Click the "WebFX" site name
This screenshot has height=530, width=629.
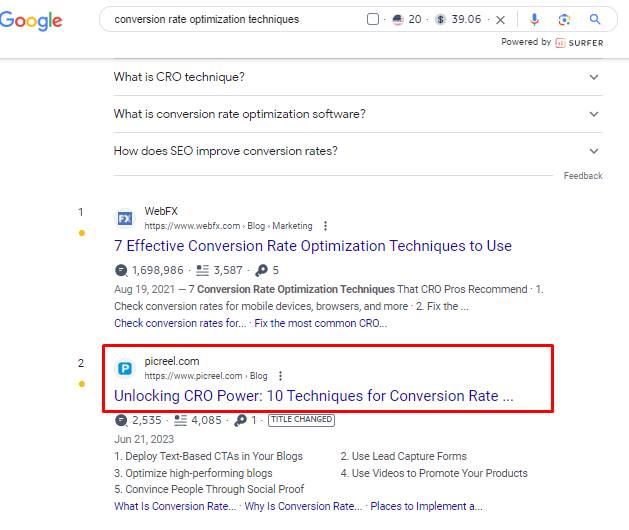click(161, 211)
